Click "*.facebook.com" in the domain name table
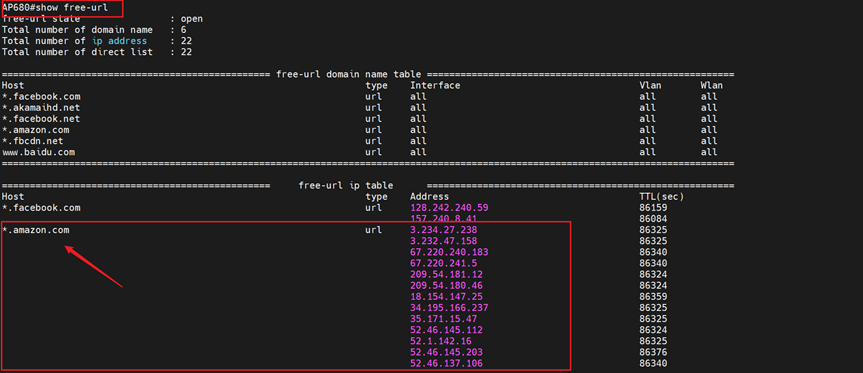Image resolution: width=863 pixels, height=373 pixels. tap(41, 96)
